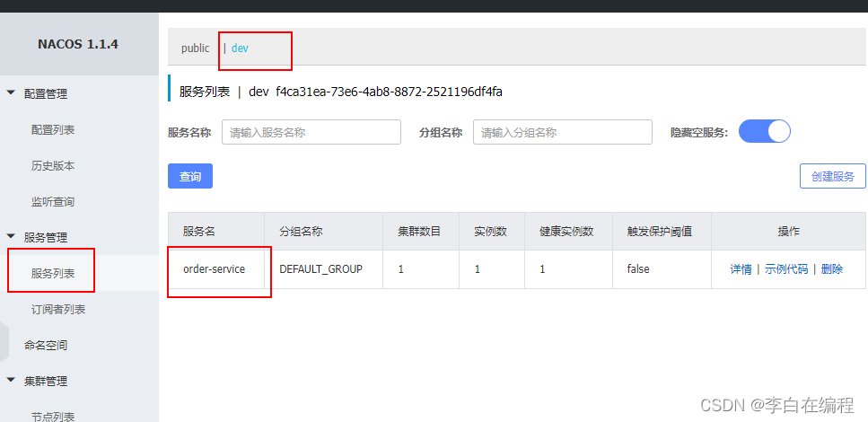The image size is (868, 422).
Task: Focus the 服务名称 input field
Action: tap(311, 132)
